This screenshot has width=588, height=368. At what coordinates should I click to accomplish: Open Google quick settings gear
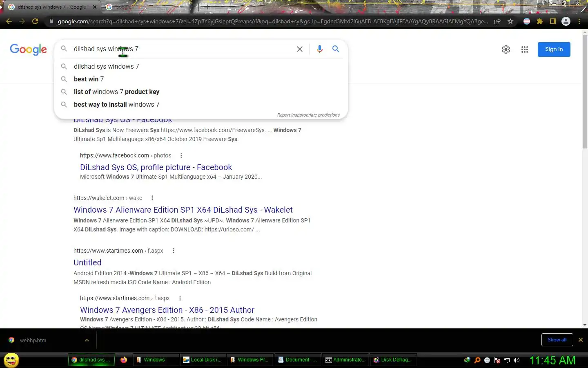pos(506,49)
